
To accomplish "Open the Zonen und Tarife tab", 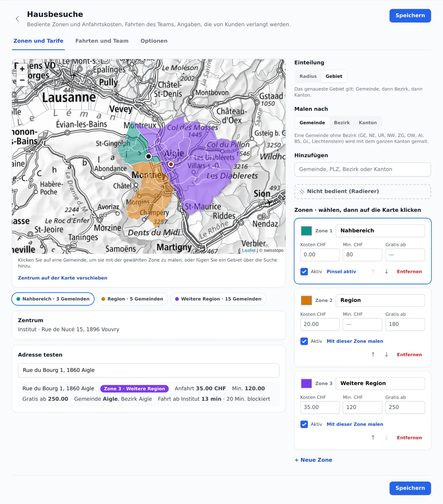I will [x=38, y=41].
